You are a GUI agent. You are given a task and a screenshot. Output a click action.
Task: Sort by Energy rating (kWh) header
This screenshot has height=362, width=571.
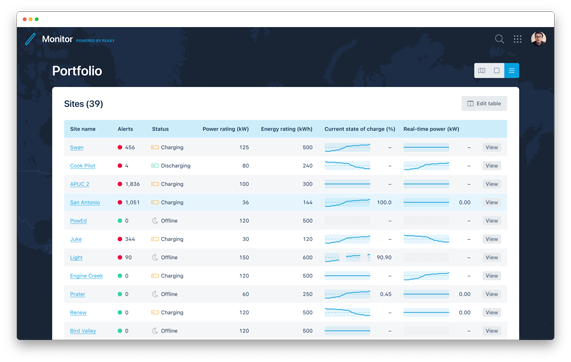point(287,129)
